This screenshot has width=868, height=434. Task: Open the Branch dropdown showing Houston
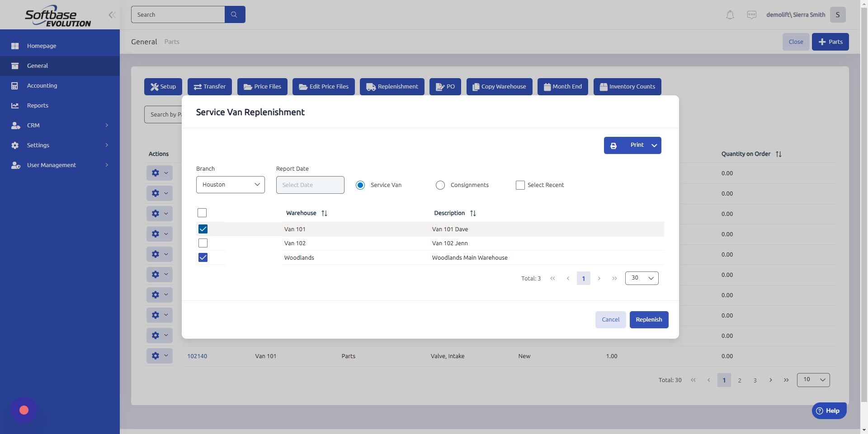[230, 184]
